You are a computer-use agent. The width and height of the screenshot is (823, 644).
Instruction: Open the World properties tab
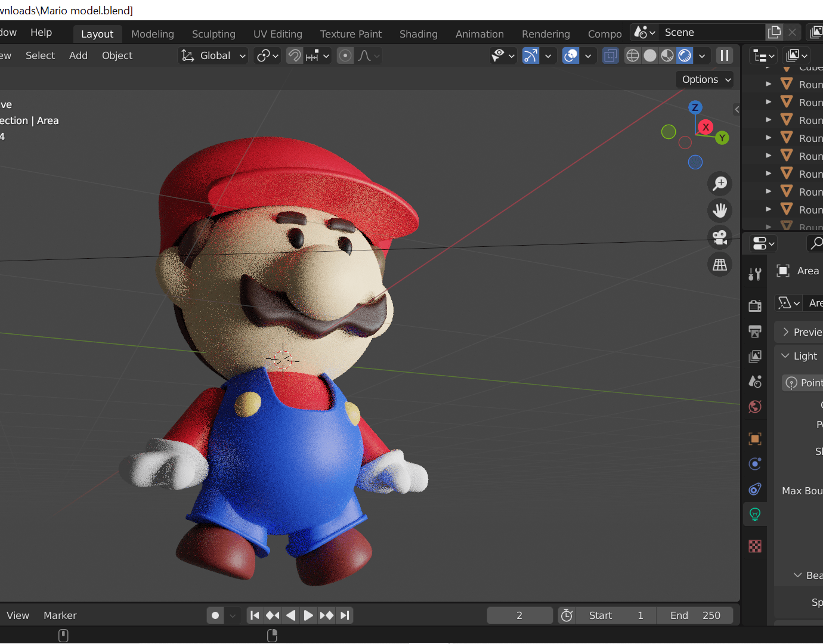tap(755, 407)
